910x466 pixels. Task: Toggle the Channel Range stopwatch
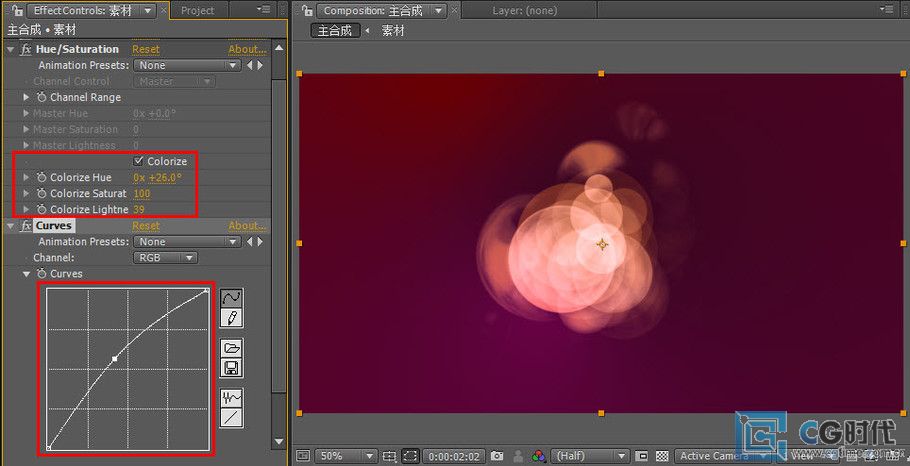(42, 97)
